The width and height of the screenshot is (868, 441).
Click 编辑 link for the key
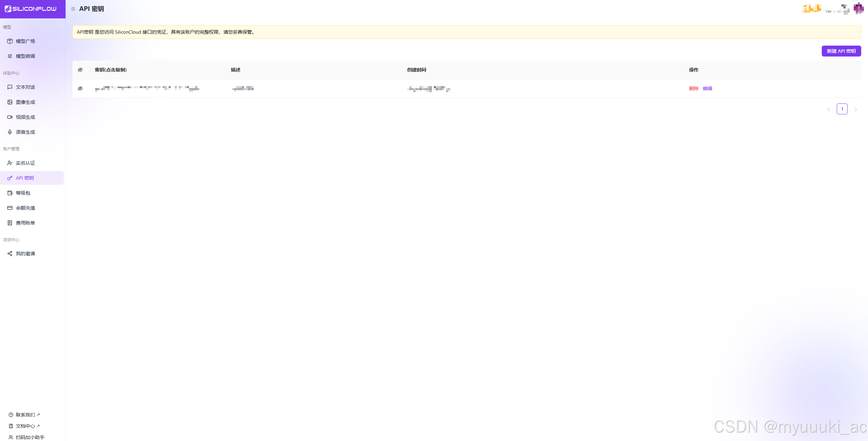[x=707, y=88]
